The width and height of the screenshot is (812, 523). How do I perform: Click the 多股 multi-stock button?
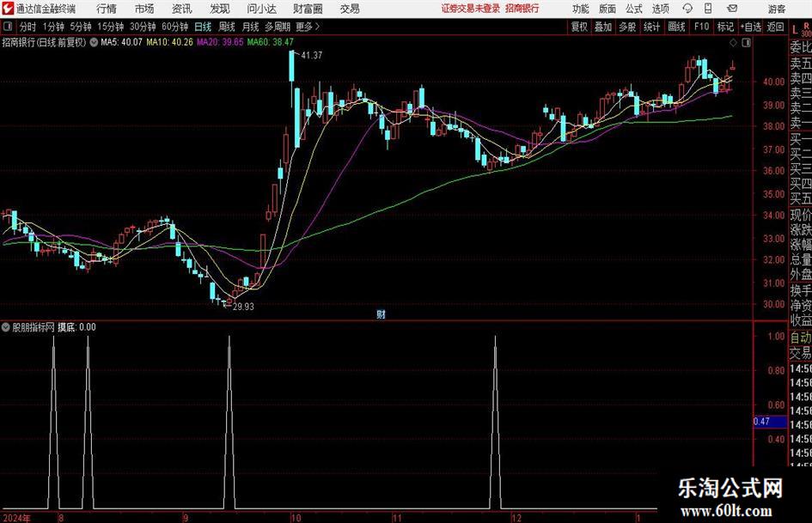pyautogui.click(x=627, y=27)
